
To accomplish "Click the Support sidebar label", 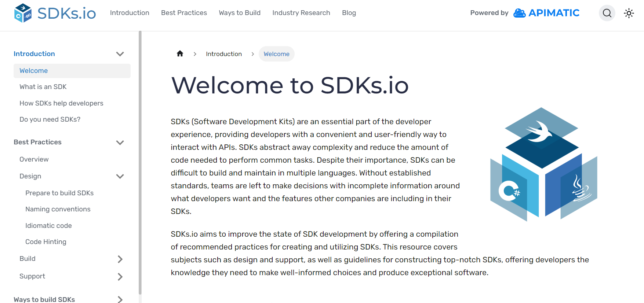I will click(32, 276).
